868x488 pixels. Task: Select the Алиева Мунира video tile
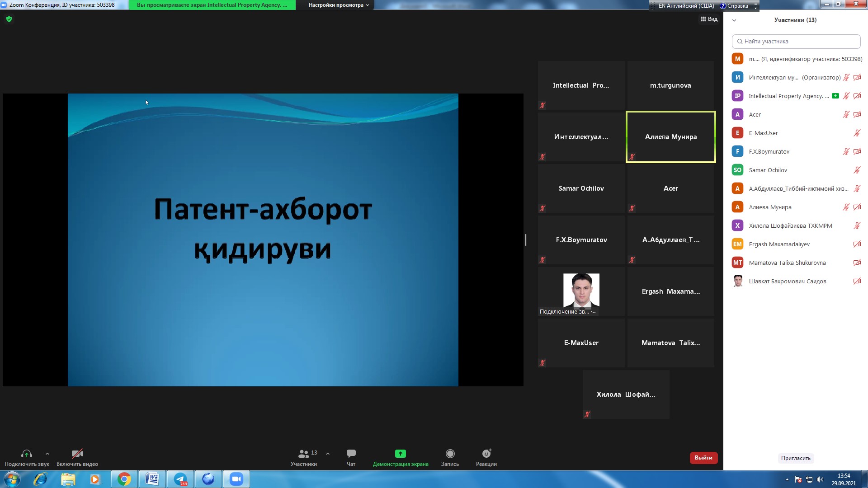(x=670, y=137)
